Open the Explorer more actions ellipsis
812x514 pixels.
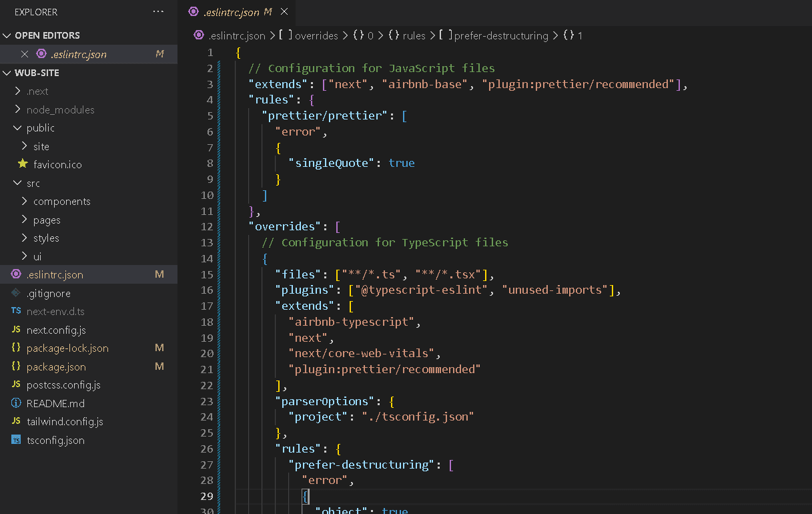[x=158, y=12]
